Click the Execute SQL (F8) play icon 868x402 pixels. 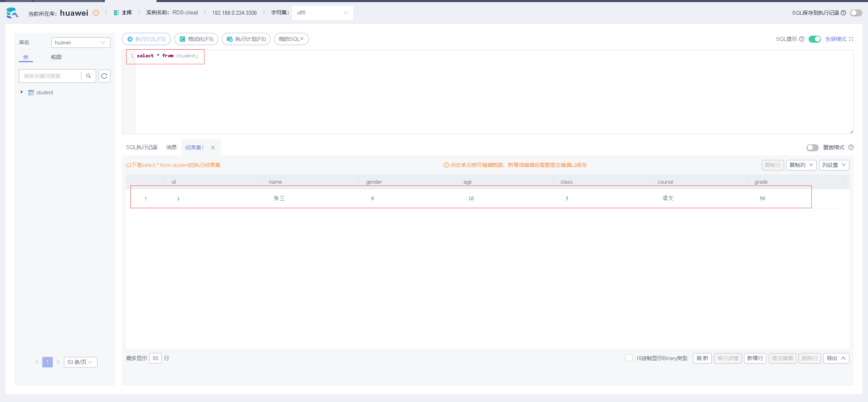130,39
